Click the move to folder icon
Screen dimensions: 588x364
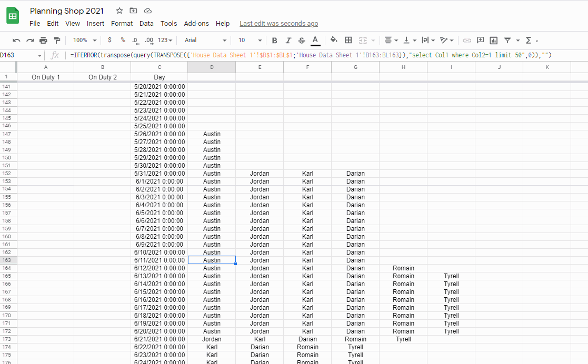pos(134,11)
